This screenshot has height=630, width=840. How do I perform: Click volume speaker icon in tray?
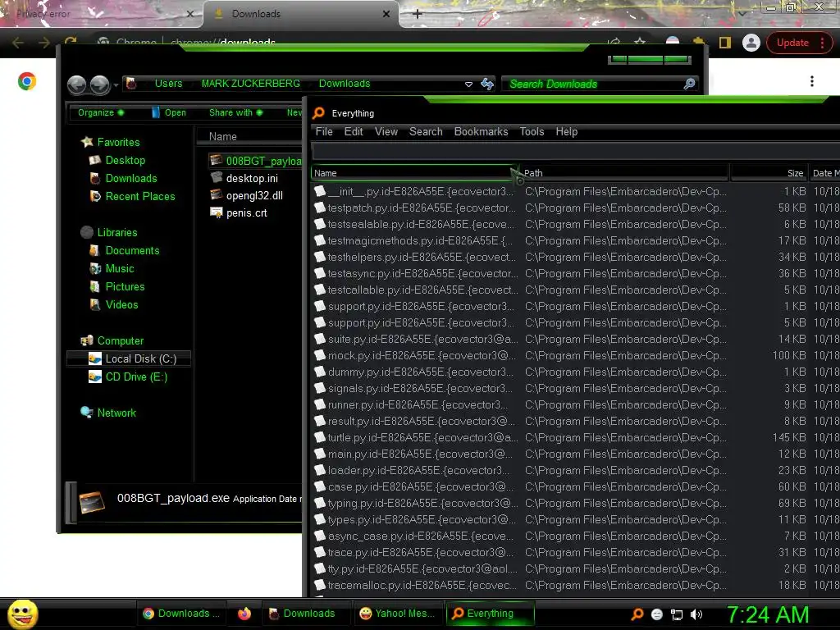click(x=696, y=615)
